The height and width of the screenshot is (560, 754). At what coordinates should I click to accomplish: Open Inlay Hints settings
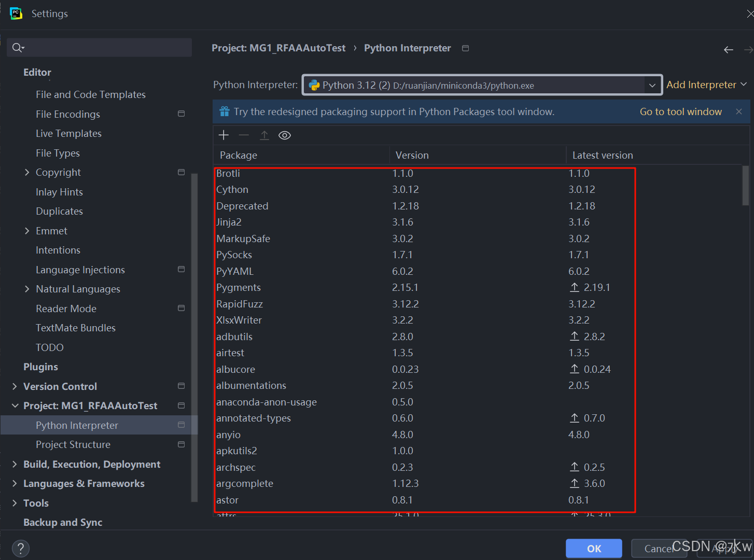tap(59, 192)
